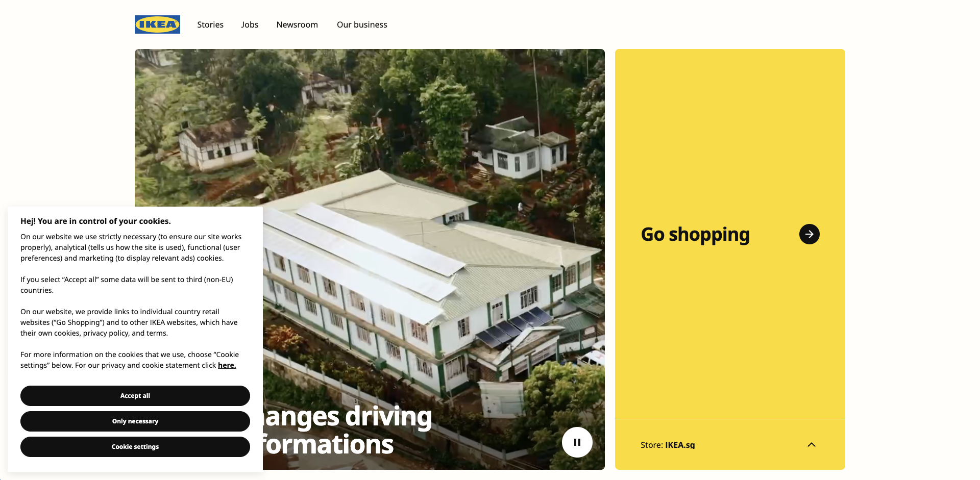
Task: Click the store selector bar
Action: tap(730, 445)
